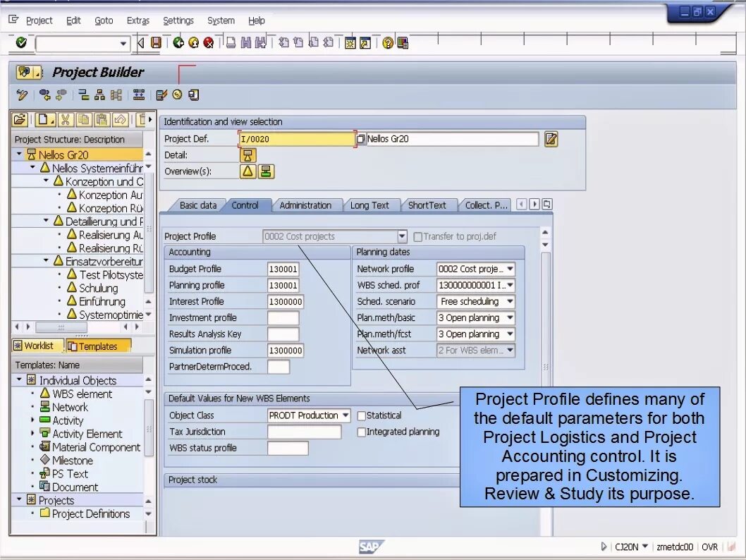Click the Copy icon in structure toolbar
The width and height of the screenshot is (746, 560).
click(84, 119)
